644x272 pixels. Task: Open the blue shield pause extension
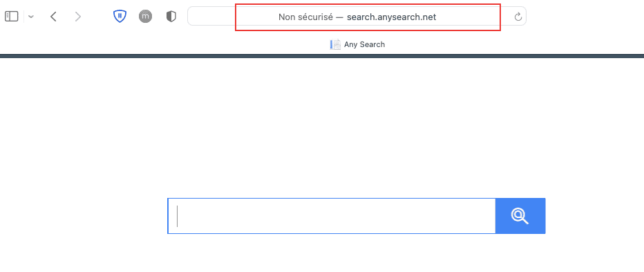click(x=120, y=17)
